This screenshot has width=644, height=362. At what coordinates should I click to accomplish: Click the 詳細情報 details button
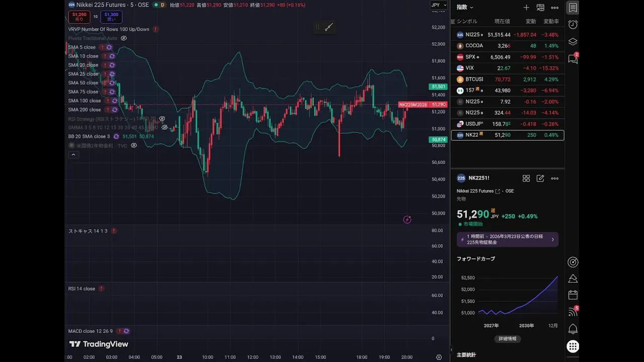507,339
